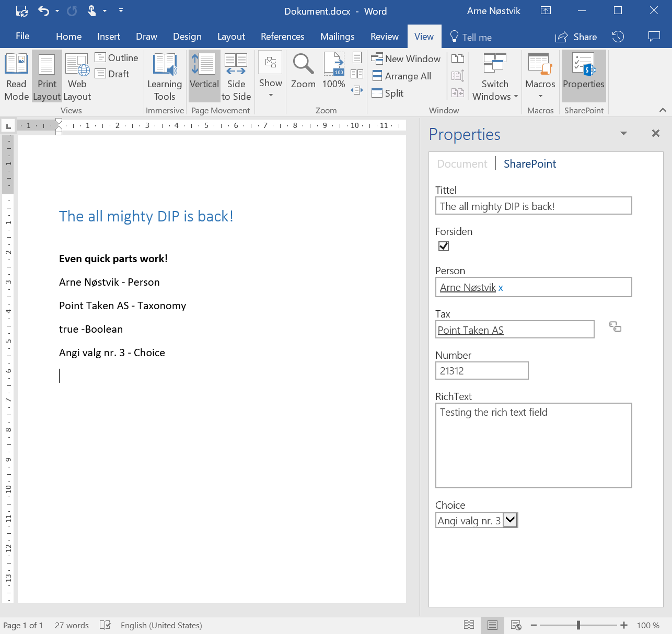Open Learning Tools immersive reader
672x634 pixels.
(x=165, y=77)
